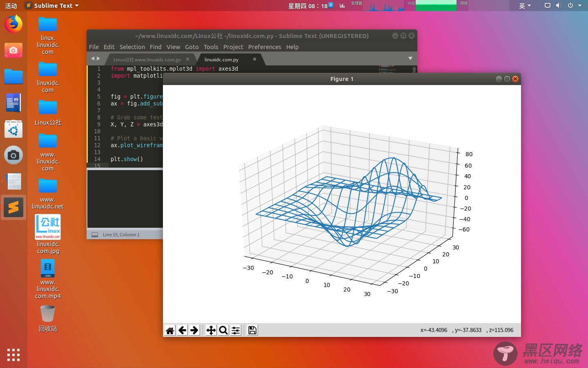
Task: Open Firefox from the dock
Action: coord(13,24)
